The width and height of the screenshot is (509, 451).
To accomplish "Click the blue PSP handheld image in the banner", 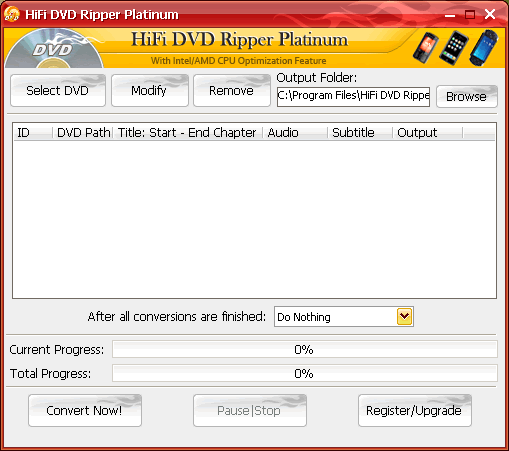I will coord(483,48).
